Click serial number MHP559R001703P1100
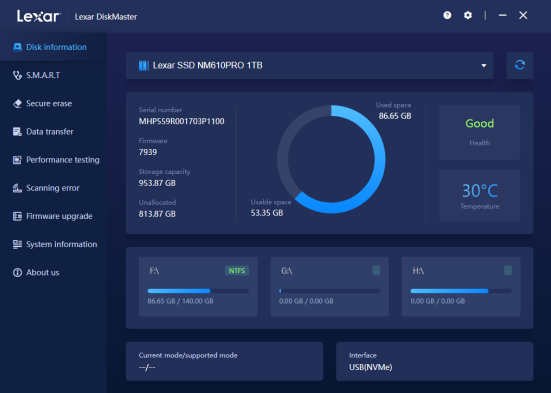The image size is (551, 393). 181,122
